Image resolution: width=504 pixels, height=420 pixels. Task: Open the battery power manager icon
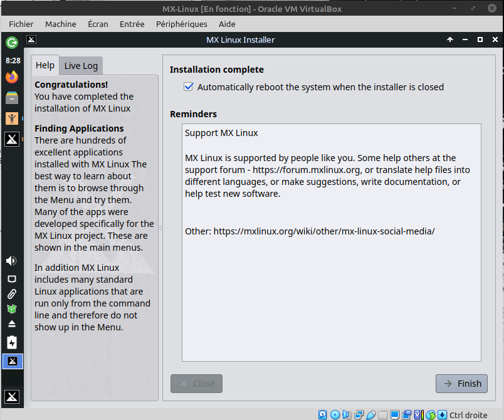coord(12,342)
